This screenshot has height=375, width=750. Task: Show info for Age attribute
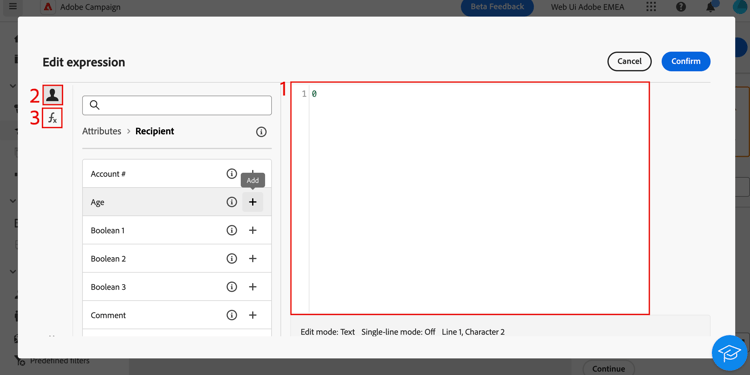pyautogui.click(x=232, y=202)
